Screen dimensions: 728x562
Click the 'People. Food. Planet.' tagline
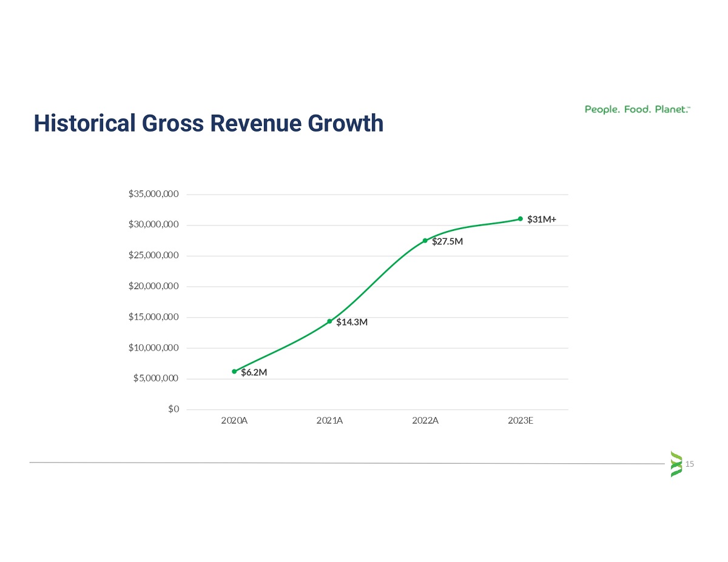click(x=637, y=110)
